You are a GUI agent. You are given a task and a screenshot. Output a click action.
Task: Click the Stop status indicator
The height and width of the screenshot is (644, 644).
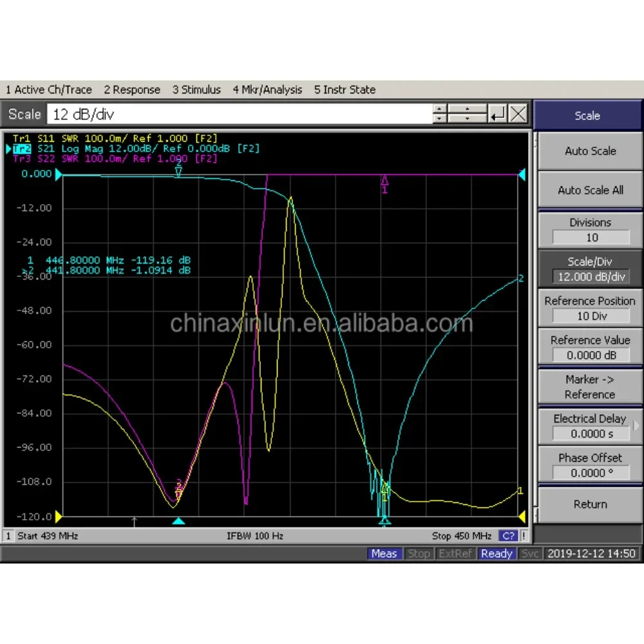(x=419, y=554)
